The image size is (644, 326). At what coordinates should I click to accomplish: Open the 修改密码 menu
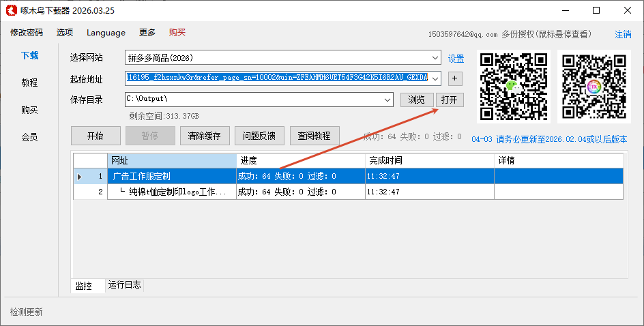[x=27, y=33]
